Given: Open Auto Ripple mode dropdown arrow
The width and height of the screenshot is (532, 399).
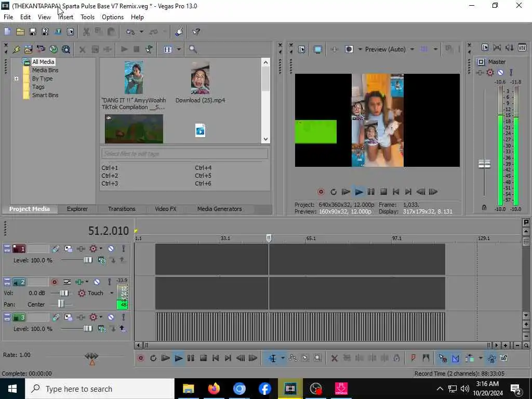Looking at the screenshot, I should pos(481,358).
